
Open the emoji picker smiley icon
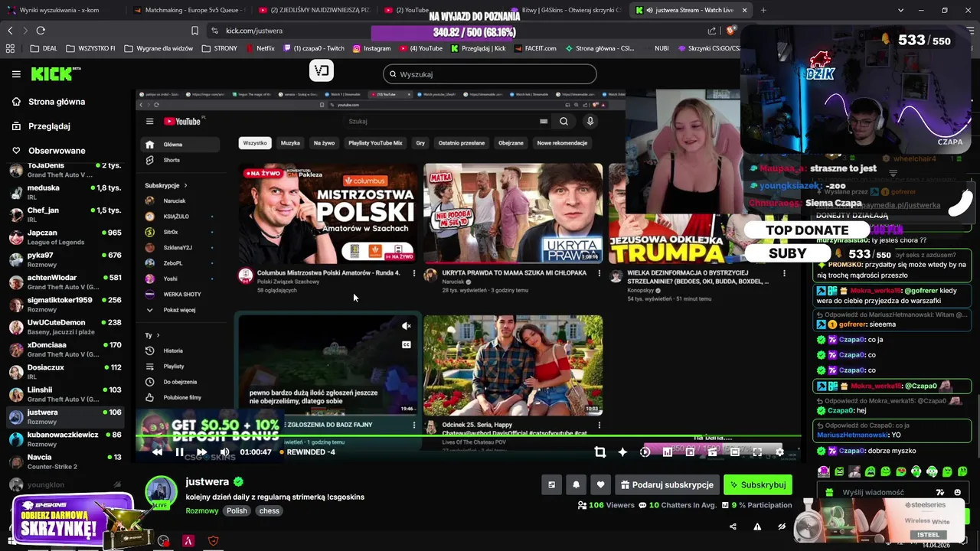click(958, 493)
